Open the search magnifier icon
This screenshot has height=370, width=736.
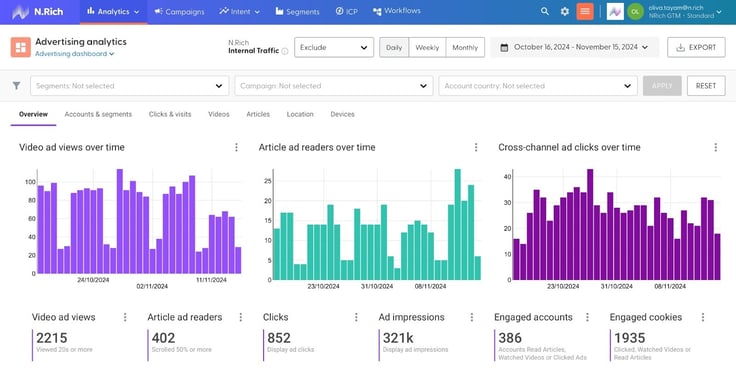pyautogui.click(x=544, y=11)
